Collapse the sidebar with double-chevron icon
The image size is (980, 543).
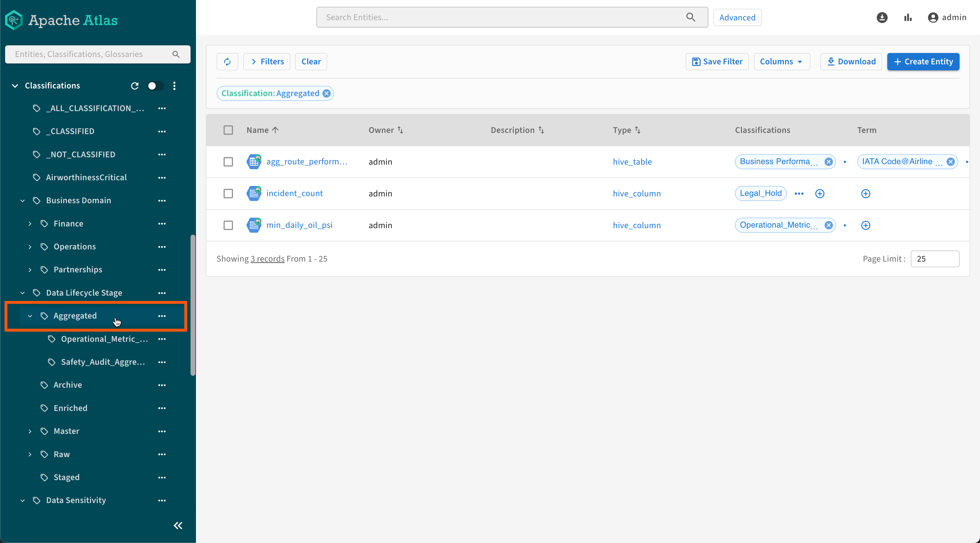coord(178,525)
